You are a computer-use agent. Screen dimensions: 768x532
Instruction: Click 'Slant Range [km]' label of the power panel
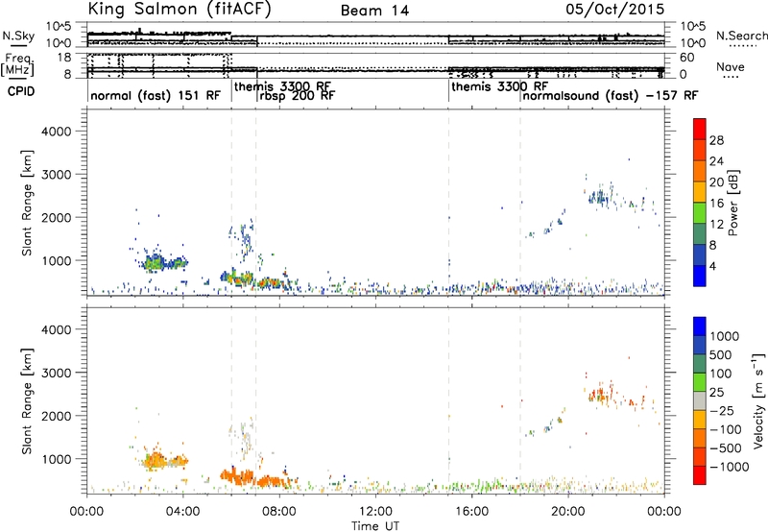(x=27, y=203)
